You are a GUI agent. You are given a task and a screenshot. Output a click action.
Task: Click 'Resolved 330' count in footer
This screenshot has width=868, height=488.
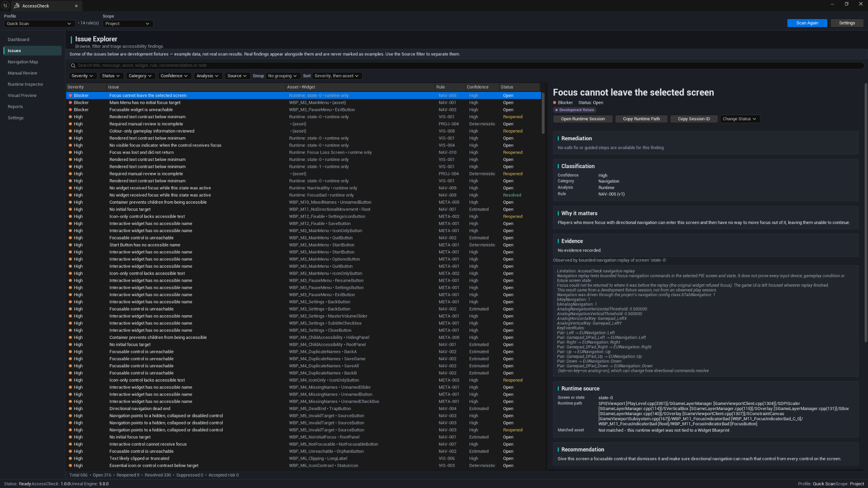point(158,475)
